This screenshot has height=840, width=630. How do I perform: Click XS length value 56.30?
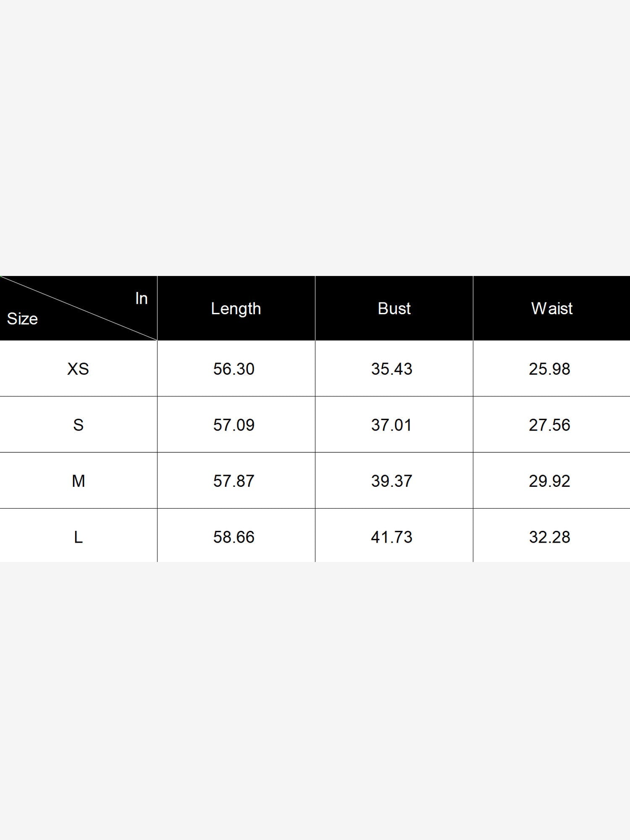coord(234,369)
